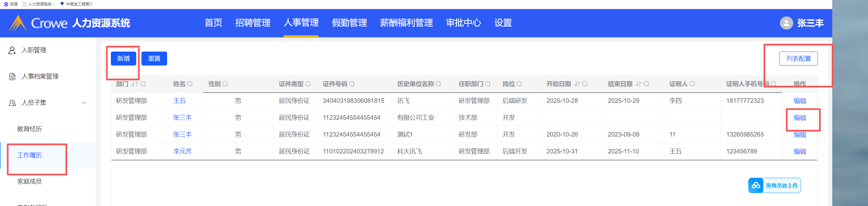
Task: Open search filter for 开始日期 column
Action: click(585, 84)
